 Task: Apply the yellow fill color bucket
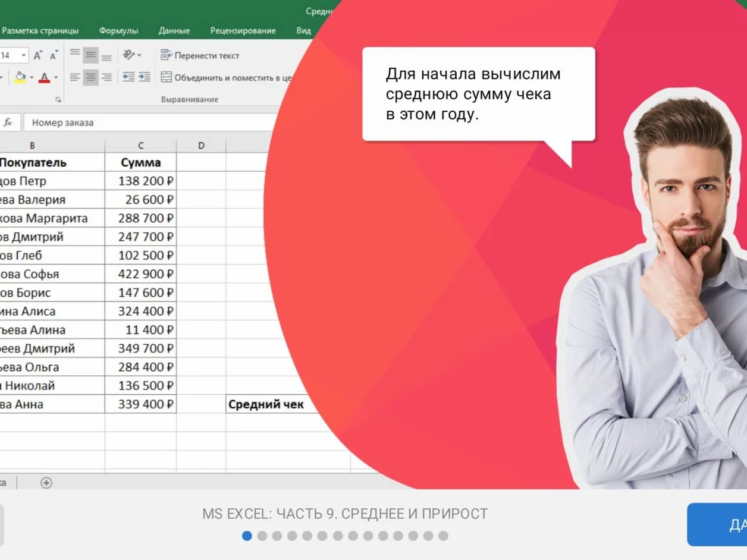pyautogui.click(x=20, y=77)
